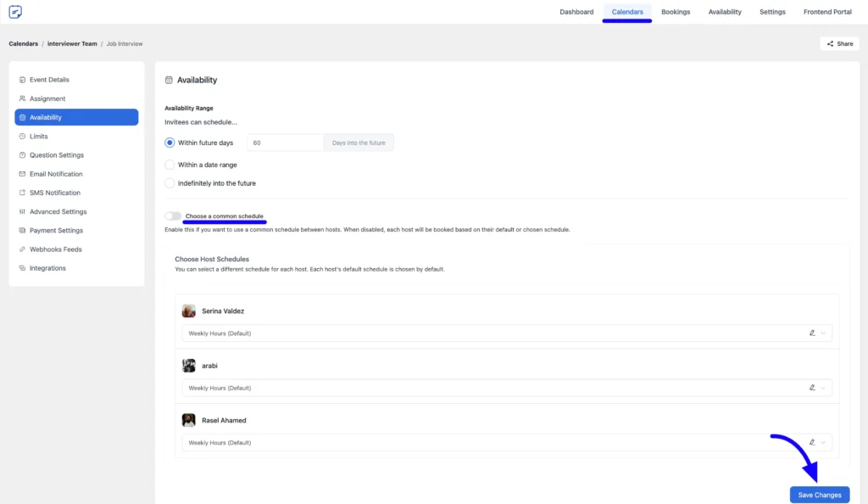
Task: Click the Share button
Action: (x=839, y=43)
